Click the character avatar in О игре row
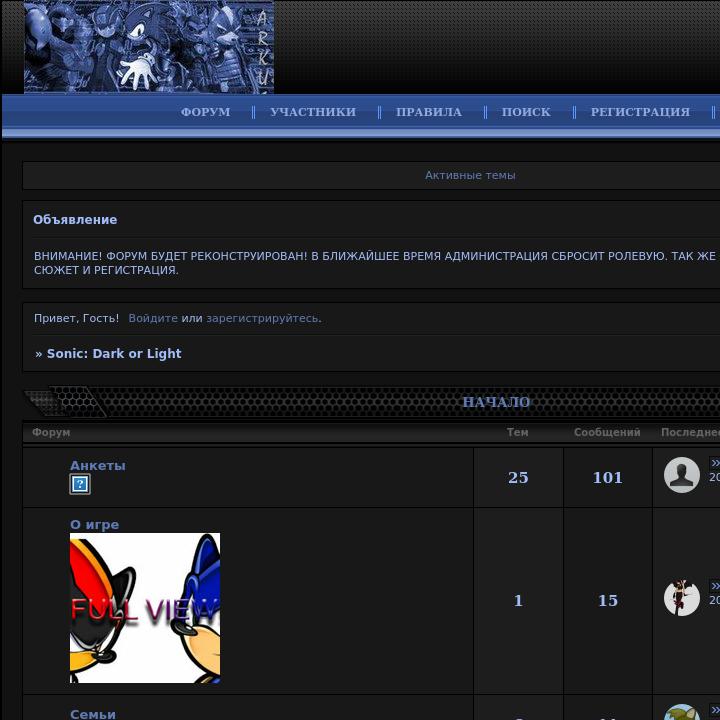Viewport: 720px width, 720px height. click(682, 598)
